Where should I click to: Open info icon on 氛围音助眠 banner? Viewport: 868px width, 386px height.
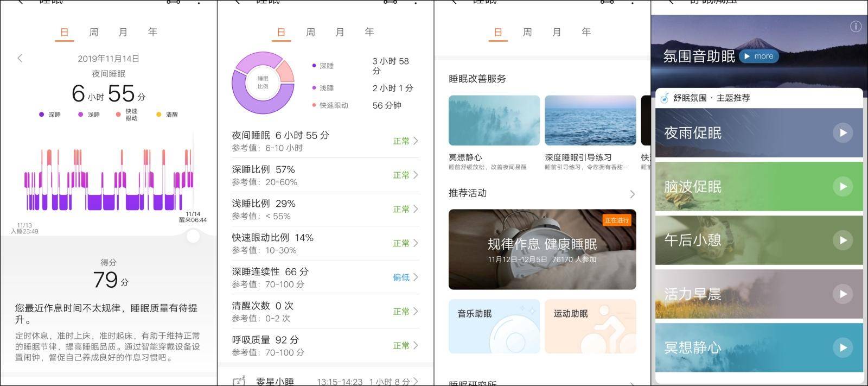(x=856, y=26)
